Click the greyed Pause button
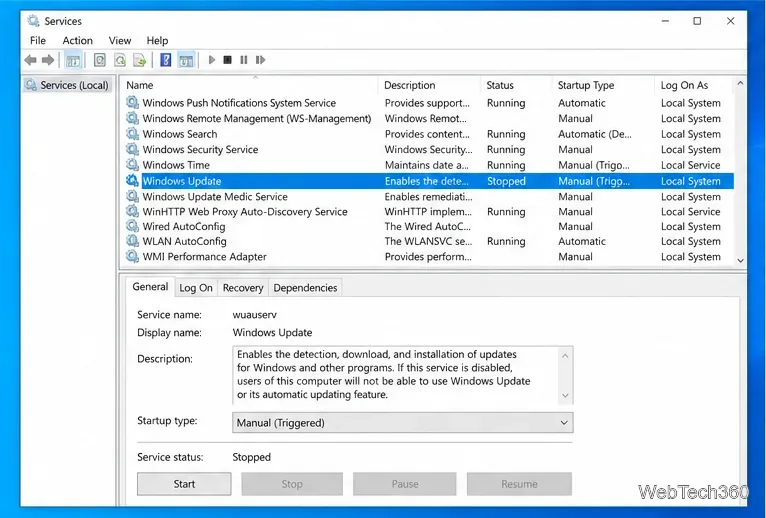Screen dimensions: 766x518 [x=404, y=484]
